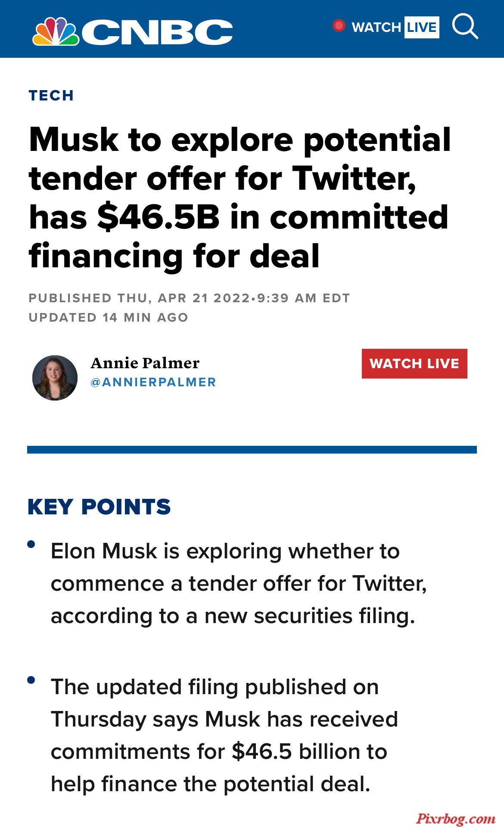Select the KEY POINTS heading
504x833 pixels.
click(x=99, y=507)
